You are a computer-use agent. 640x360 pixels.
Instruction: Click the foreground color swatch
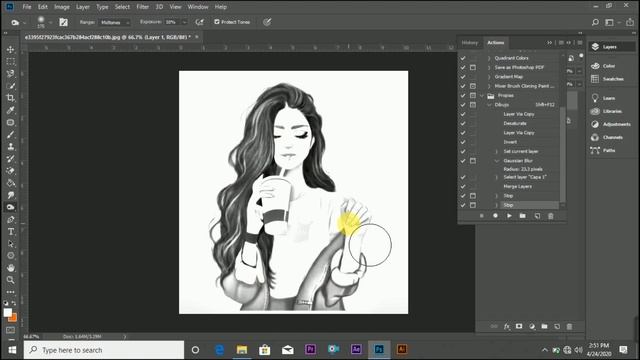tap(7, 313)
